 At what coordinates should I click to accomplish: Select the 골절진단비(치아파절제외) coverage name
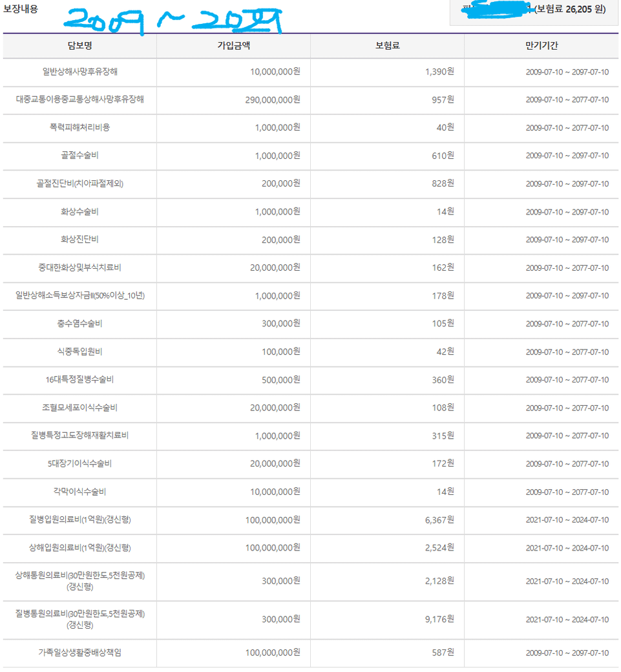point(79,184)
